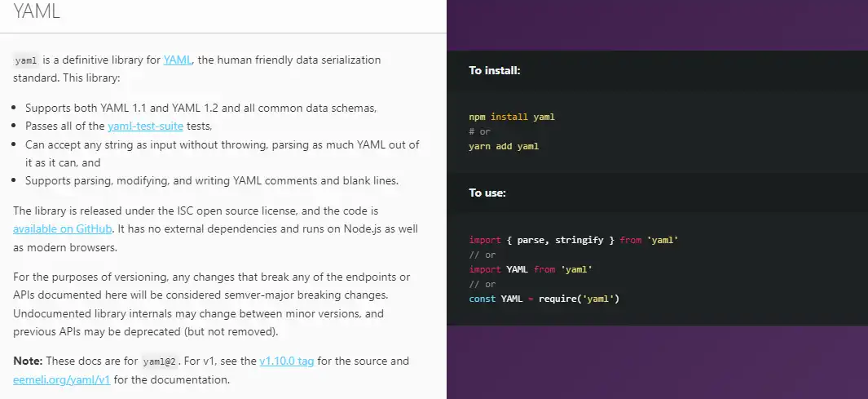Click the 'yarn add yaml' command line

pyautogui.click(x=504, y=146)
